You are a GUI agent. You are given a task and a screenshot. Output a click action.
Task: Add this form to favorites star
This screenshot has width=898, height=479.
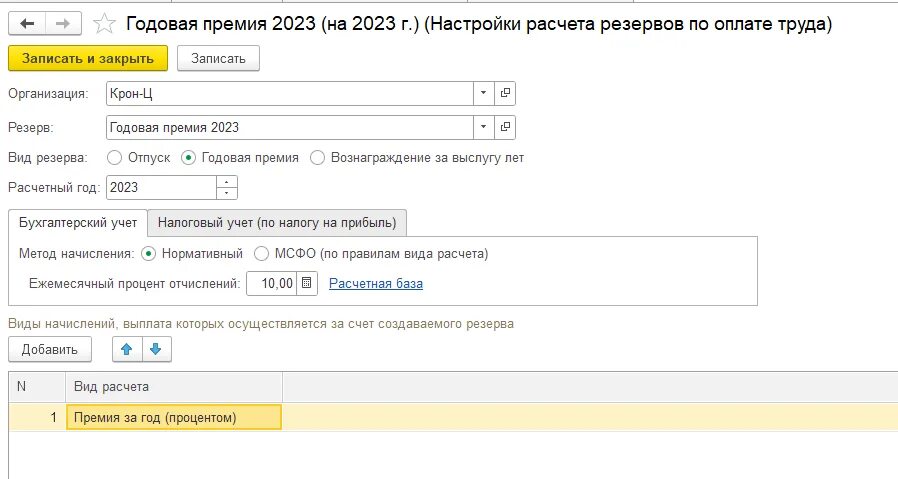[104, 23]
